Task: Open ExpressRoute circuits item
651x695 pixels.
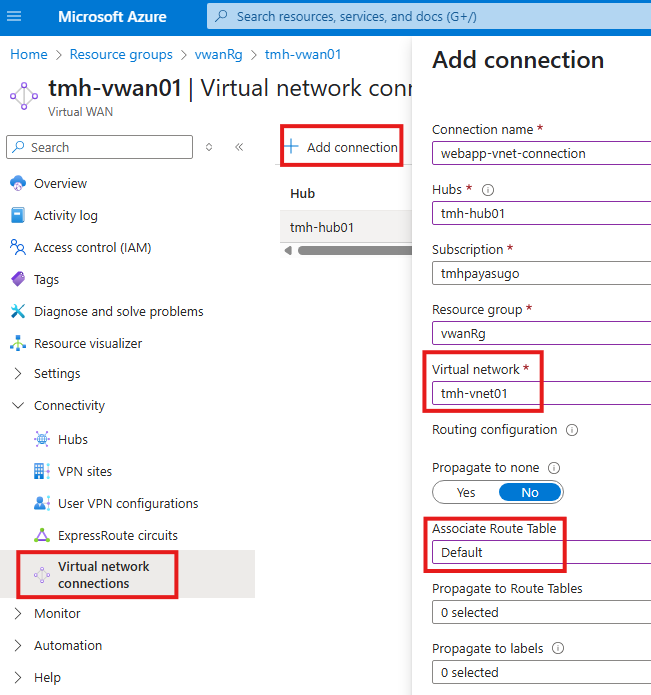Action: point(118,535)
